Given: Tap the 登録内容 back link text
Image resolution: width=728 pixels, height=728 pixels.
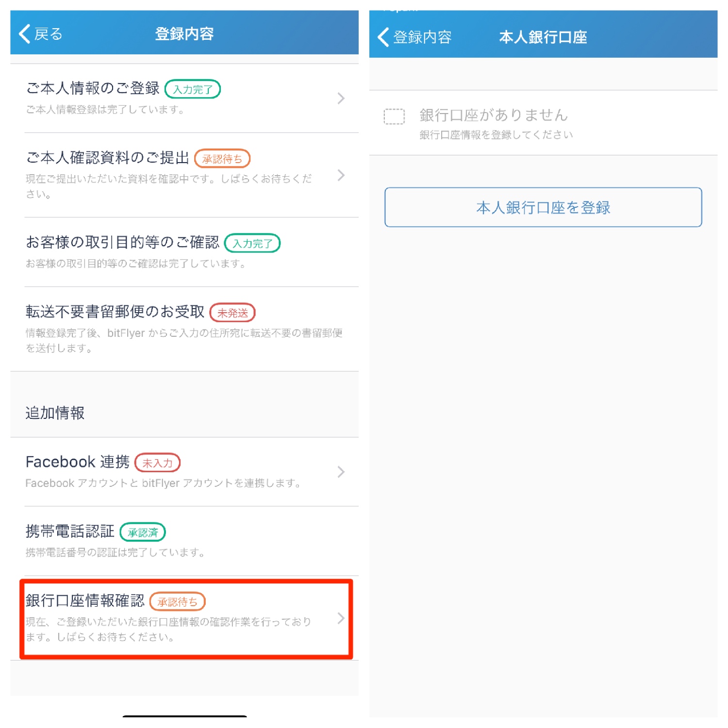Looking at the screenshot, I should click(x=422, y=37).
